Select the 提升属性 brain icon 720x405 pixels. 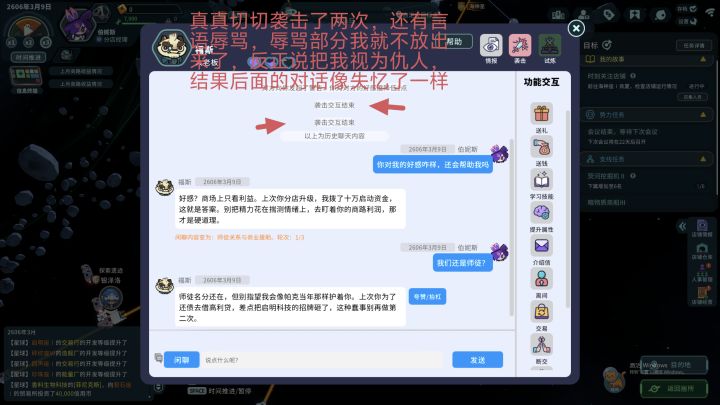[x=541, y=213]
